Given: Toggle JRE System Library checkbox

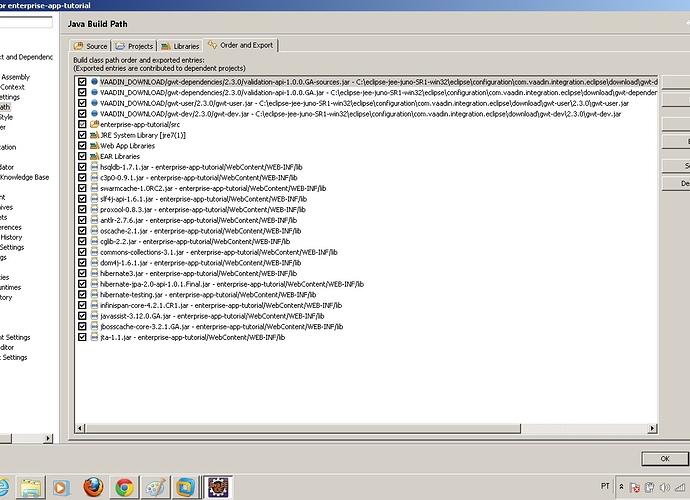Looking at the screenshot, I should point(82,135).
